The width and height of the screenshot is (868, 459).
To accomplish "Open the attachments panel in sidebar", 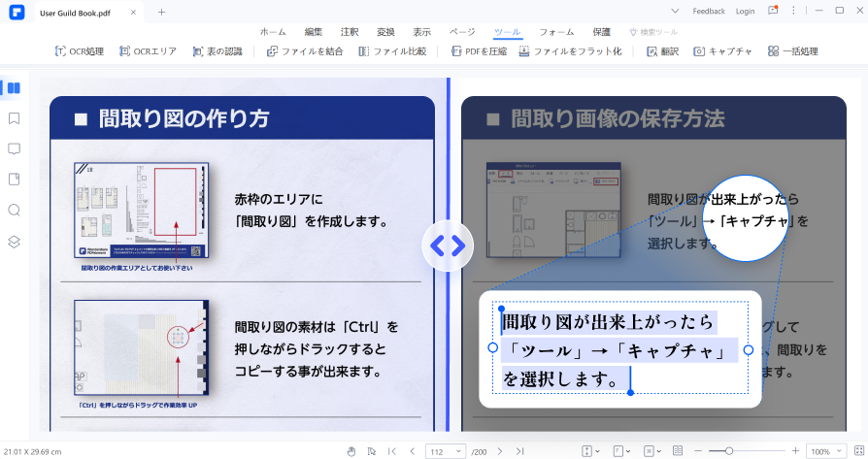I will pos(14,180).
